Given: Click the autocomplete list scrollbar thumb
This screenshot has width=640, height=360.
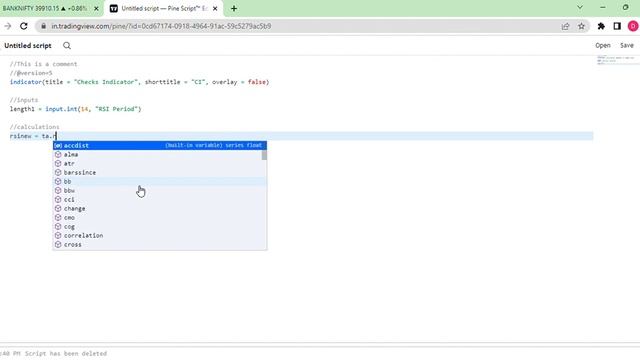Looking at the screenshot, I should pyautogui.click(x=264, y=155).
